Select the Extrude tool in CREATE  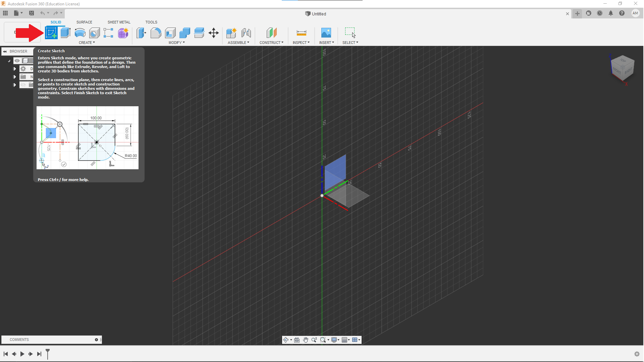point(65,33)
